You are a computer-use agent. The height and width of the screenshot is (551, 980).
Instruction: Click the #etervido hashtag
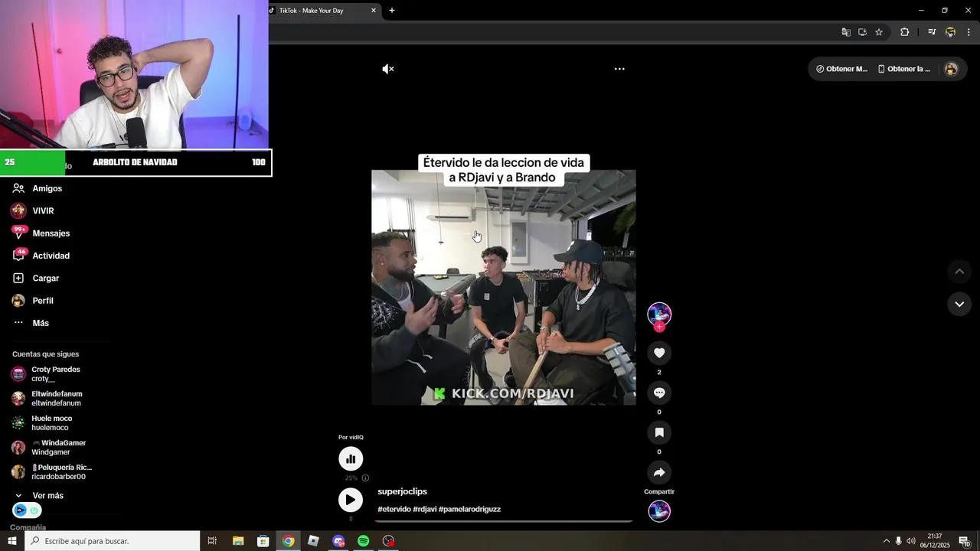tap(394, 509)
